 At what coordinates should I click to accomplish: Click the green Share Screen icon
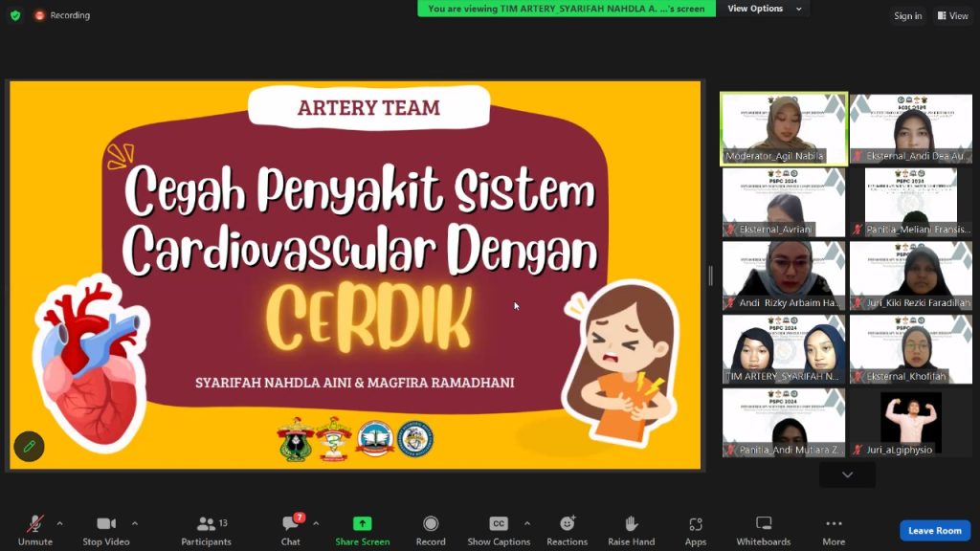[x=362, y=524]
